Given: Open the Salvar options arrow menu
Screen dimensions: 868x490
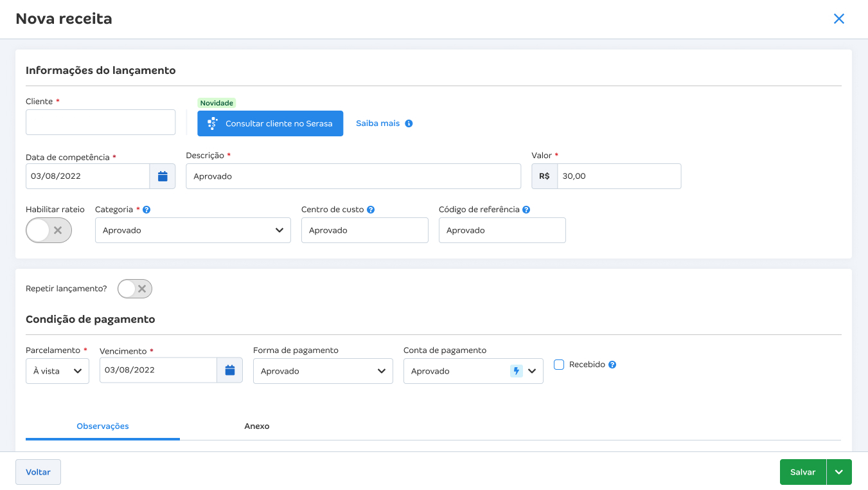Looking at the screenshot, I should (x=839, y=472).
